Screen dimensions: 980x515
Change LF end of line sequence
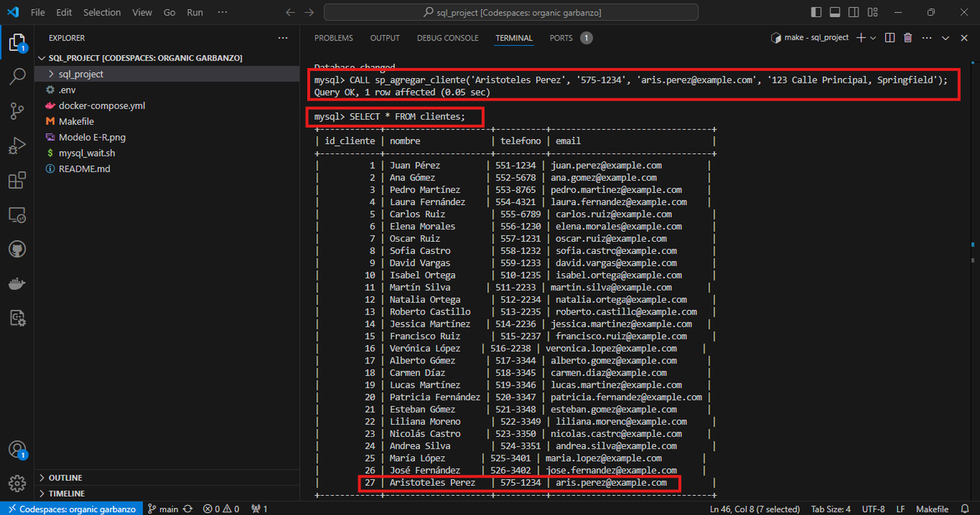(900, 509)
